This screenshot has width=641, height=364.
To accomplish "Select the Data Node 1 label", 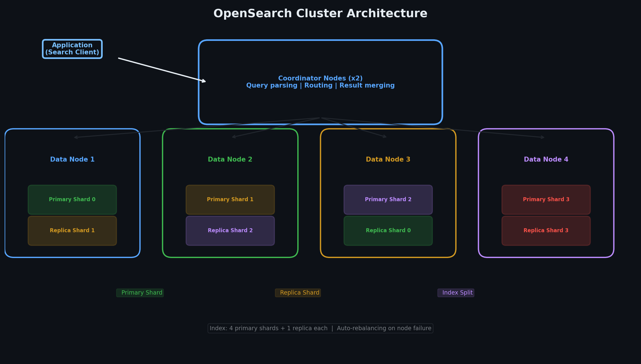I will 72,159.
